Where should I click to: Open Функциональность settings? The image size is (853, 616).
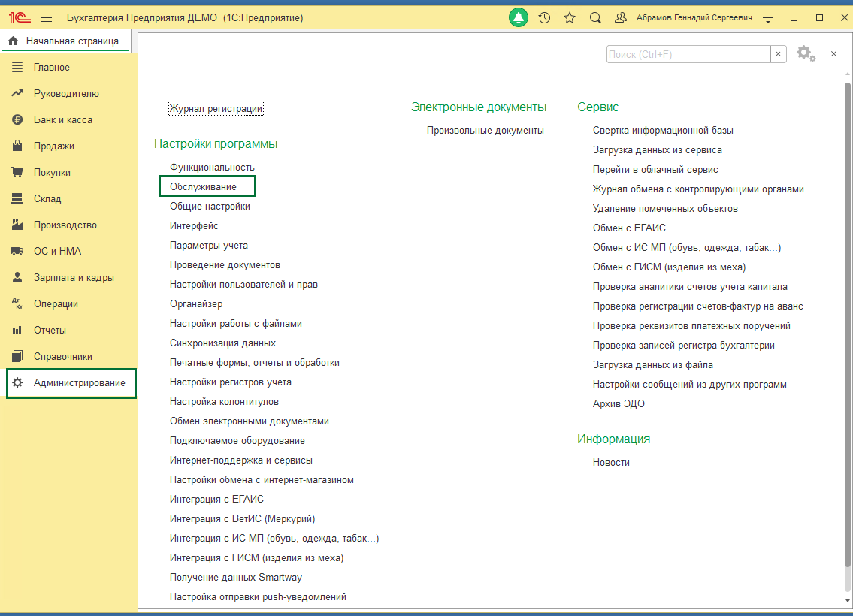point(212,167)
